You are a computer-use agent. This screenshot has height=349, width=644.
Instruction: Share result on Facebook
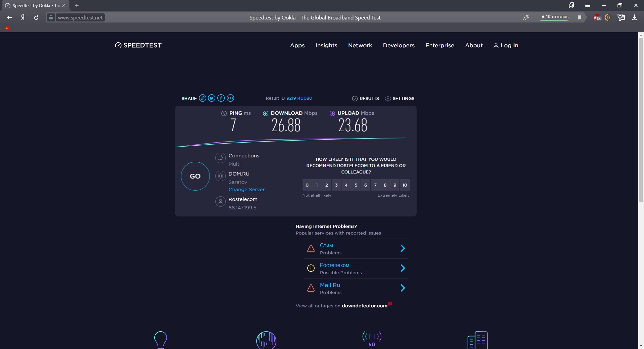pyautogui.click(x=221, y=98)
